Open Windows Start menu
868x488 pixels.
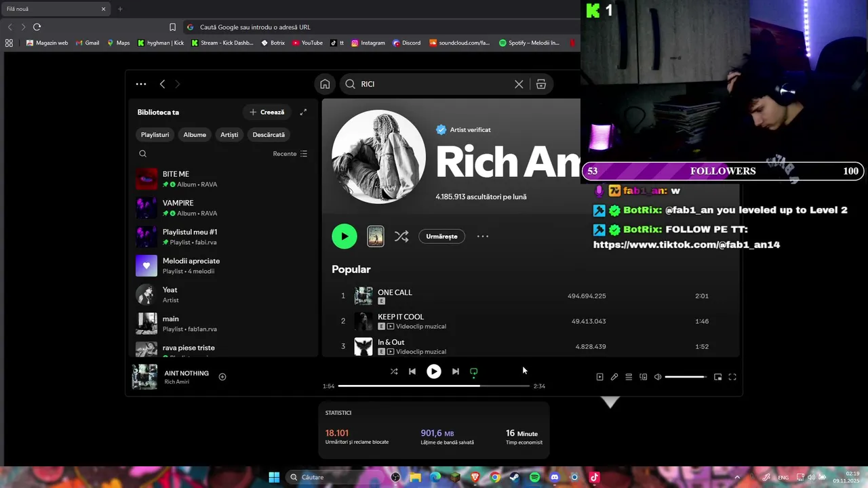[x=274, y=477]
